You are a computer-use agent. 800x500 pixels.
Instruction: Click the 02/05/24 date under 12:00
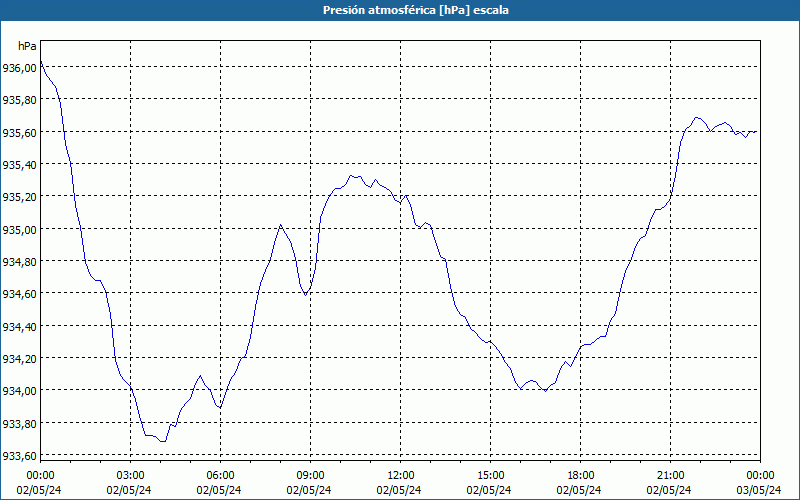[399, 490]
